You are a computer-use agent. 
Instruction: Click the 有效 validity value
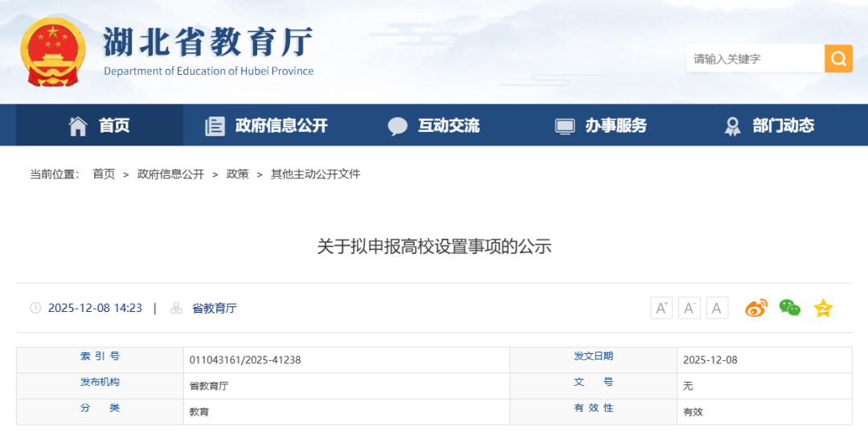(x=693, y=412)
